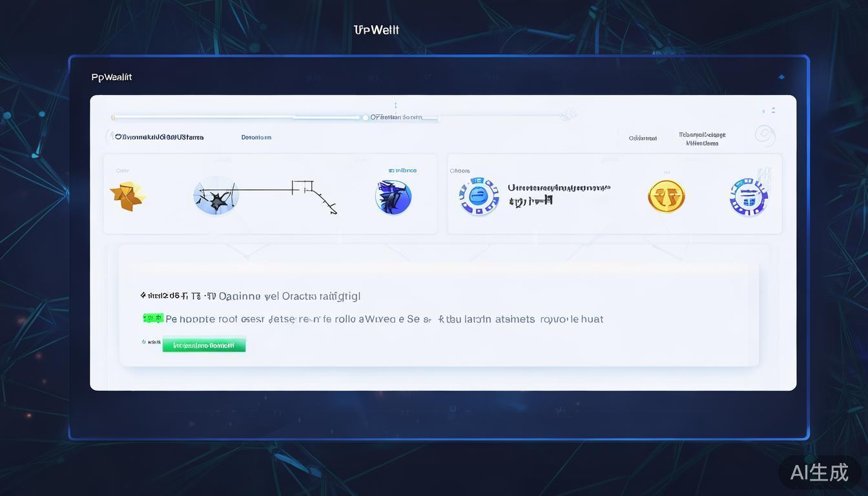This screenshot has height=496, width=868.
Task: Click the PpWealiit title in window header
Action: click(x=112, y=77)
